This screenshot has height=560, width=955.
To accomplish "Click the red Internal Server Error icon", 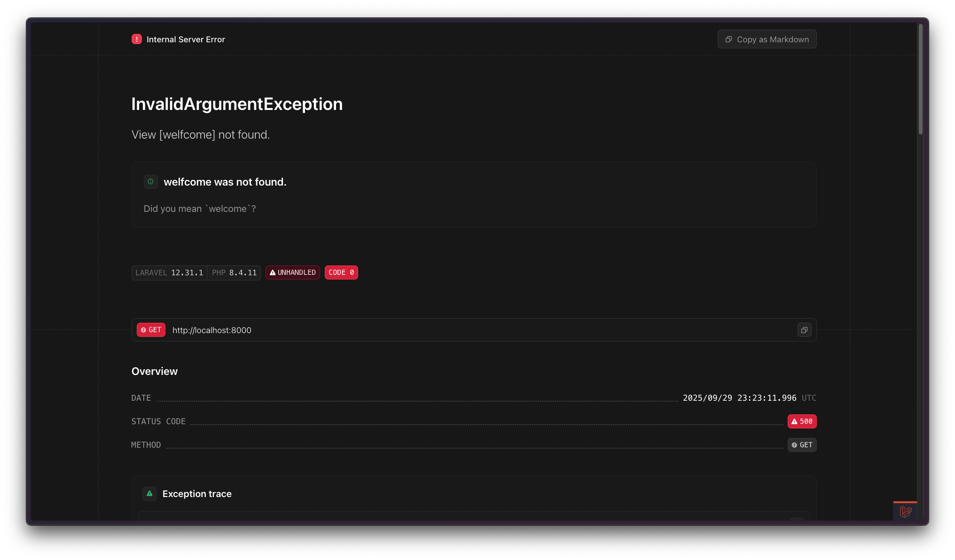I will (137, 39).
